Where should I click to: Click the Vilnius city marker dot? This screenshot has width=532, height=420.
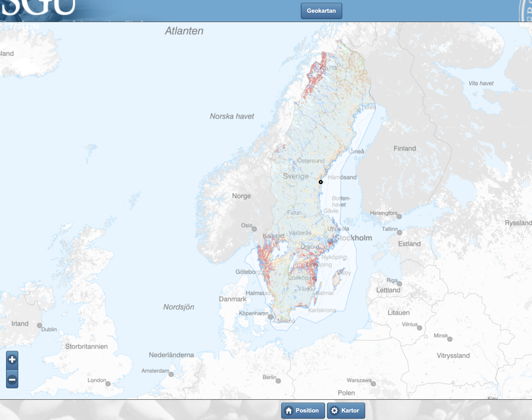click(x=420, y=328)
